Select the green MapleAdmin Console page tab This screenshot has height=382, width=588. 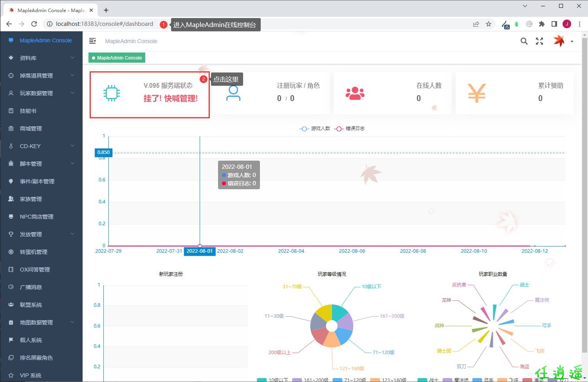[x=117, y=58]
